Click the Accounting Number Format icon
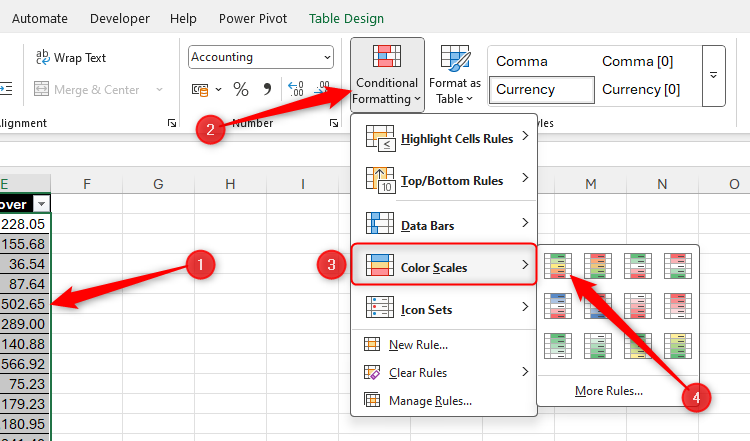The width and height of the screenshot is (750, 441). [200, 90]
